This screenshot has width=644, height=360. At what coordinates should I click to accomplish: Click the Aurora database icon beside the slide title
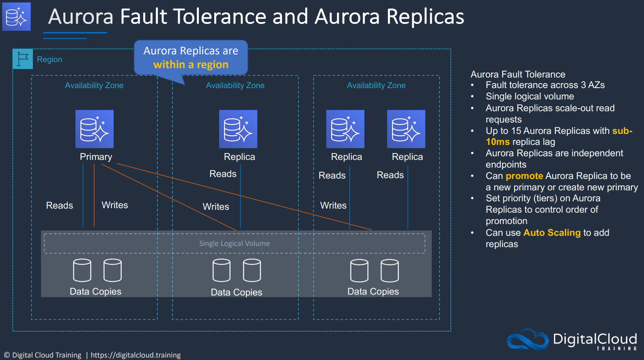tap(16, 17)
